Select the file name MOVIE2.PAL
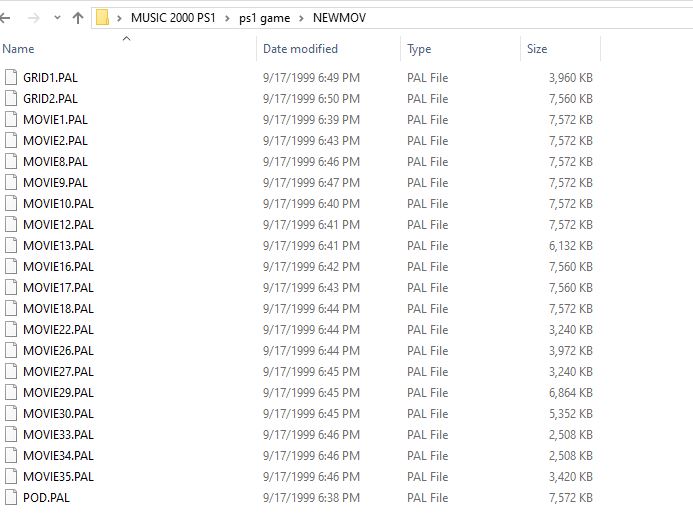This screenshot has height=527, width=693. coord(56,141)
